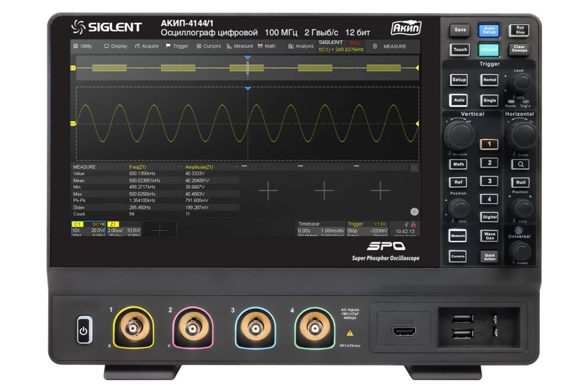Add a new measurement in first empty slot
The height and width of the screenshot is (392, 588).
tap(268, 191)
